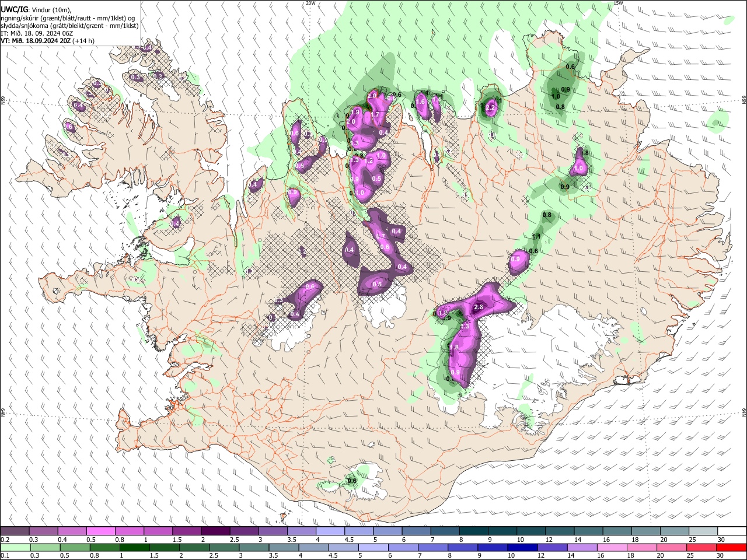This screenshot has height=560, width=747.
Task: Select the 'rigning/skúrir (grænt/blátt/rautt - mm/1klst) og' line
Action: click(x=68, y=18)
